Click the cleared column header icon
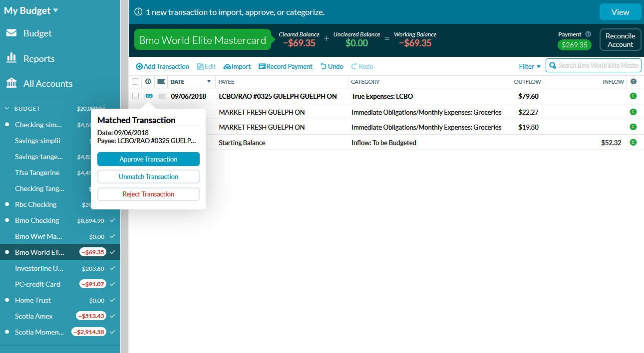The height and width of the screenshot is (353, 644). (634, 81)
